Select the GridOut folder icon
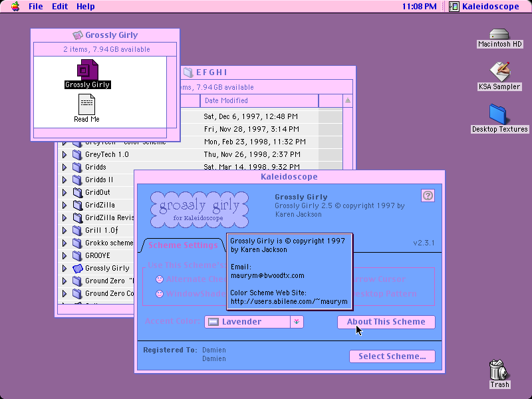The height and width of the screenshot is (399, 532). point(77,193)
